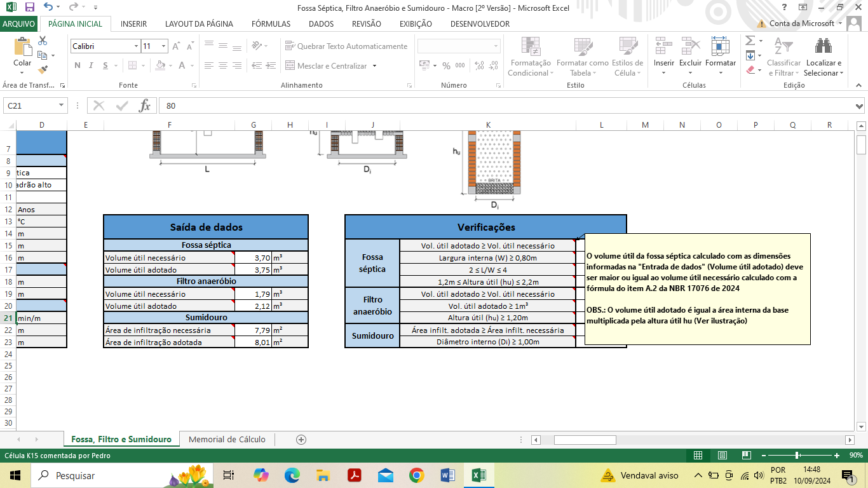Open the FÓRMULAS ribbon tab
Viewport: 868px width, 488px height.
point(271,24)
